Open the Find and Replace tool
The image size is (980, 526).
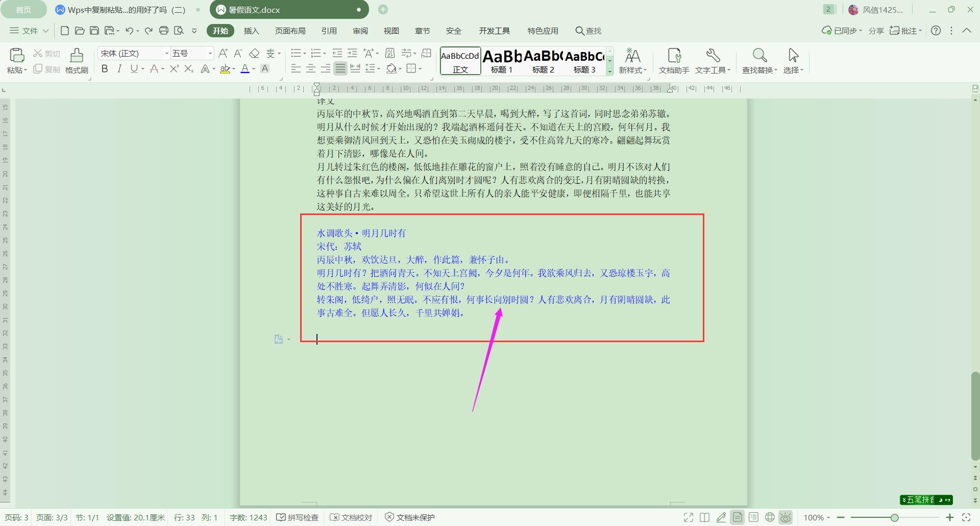click(759, 60)
